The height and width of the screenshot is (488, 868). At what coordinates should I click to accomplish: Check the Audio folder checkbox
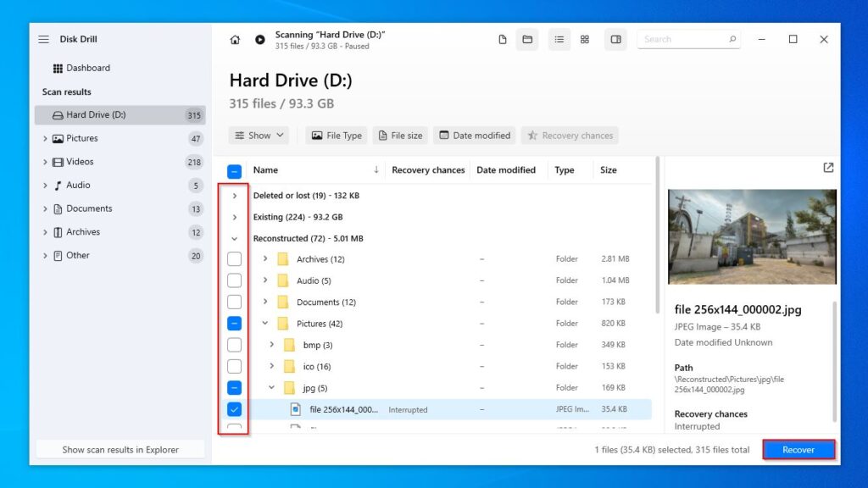(x=234, y=280)
